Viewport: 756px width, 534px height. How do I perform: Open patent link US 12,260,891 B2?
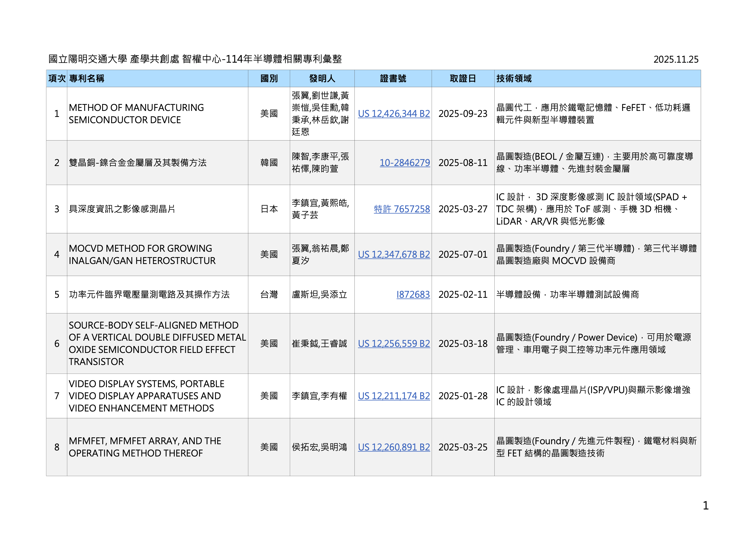pyautogui.click(x=394, y=447)
